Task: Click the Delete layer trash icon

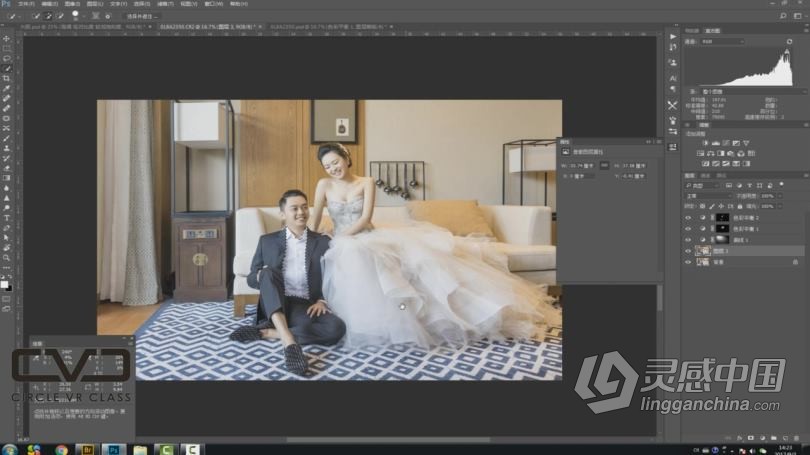Action: [x=796, y=437]
